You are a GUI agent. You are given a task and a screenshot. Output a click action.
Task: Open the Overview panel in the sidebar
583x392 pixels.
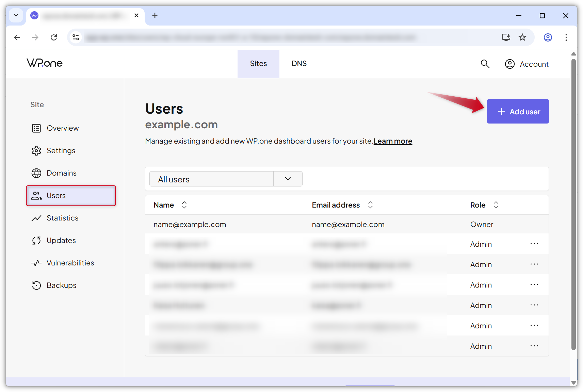coord(37,128)
